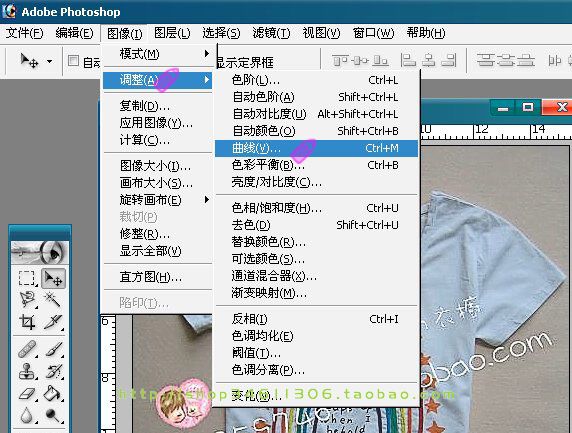The width and height of the screenshot is (572, 433).
Task: Choose 替换颜色(R) command
Action: [316, 242]
